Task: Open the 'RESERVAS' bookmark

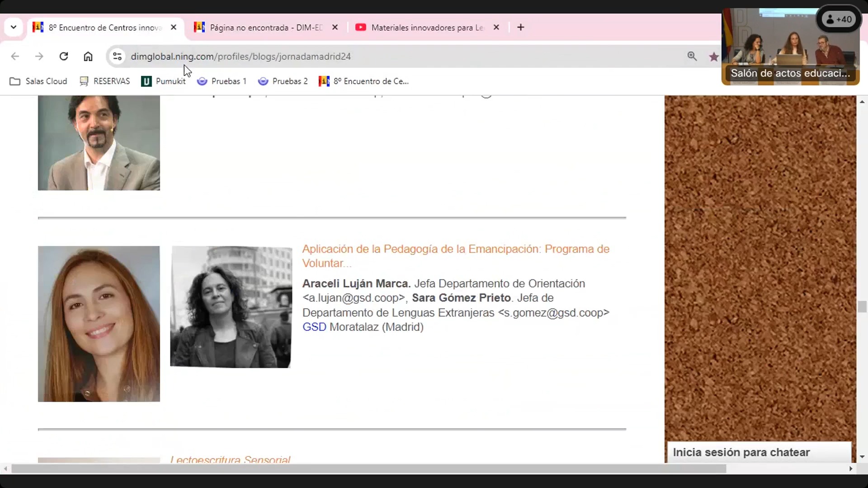Action: click(x=104, y=81)
